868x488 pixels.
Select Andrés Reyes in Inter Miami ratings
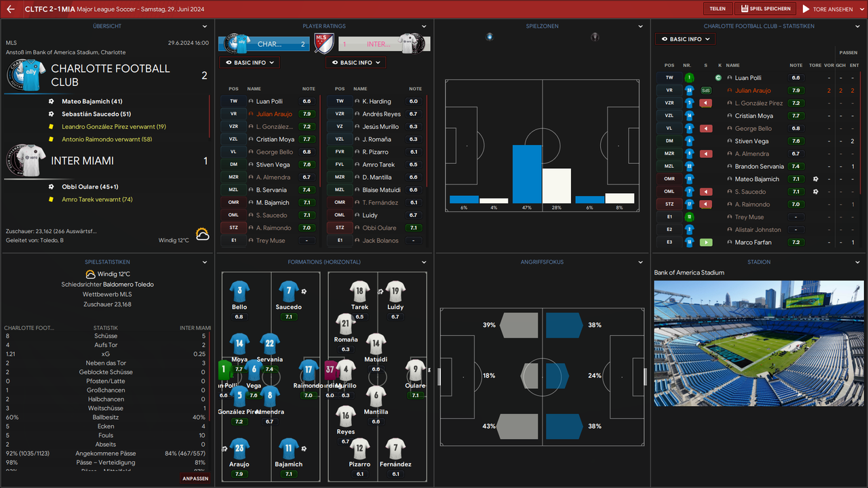click(x=381, y=114)
